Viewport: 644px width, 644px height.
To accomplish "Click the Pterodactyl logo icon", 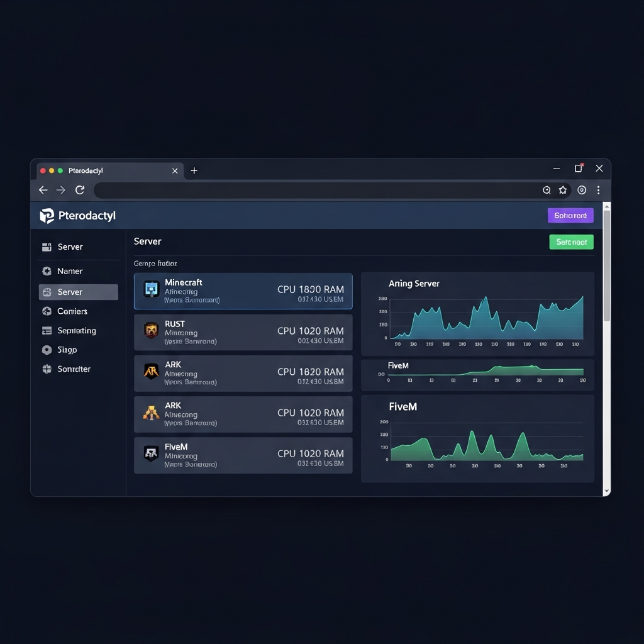I will point(48,216).
